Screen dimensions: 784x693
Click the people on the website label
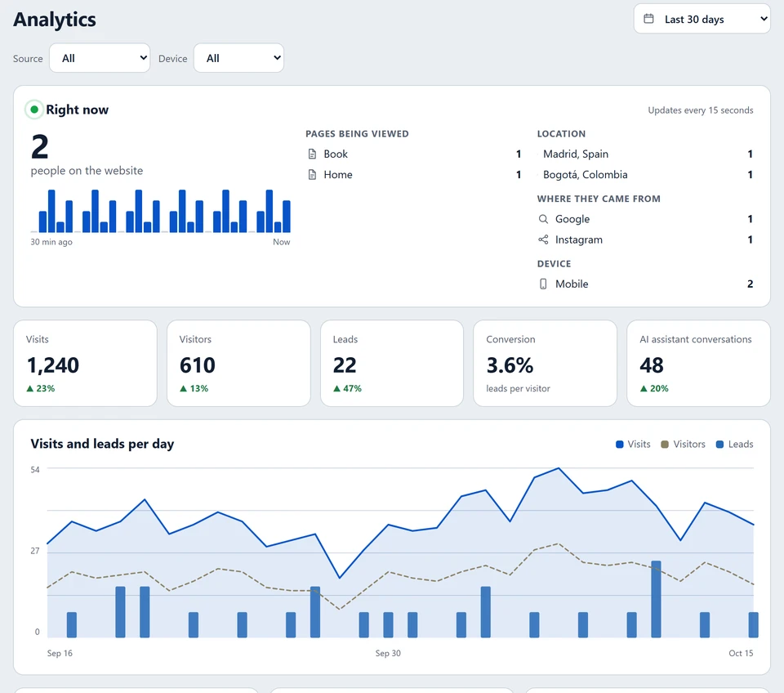[87, 171]
